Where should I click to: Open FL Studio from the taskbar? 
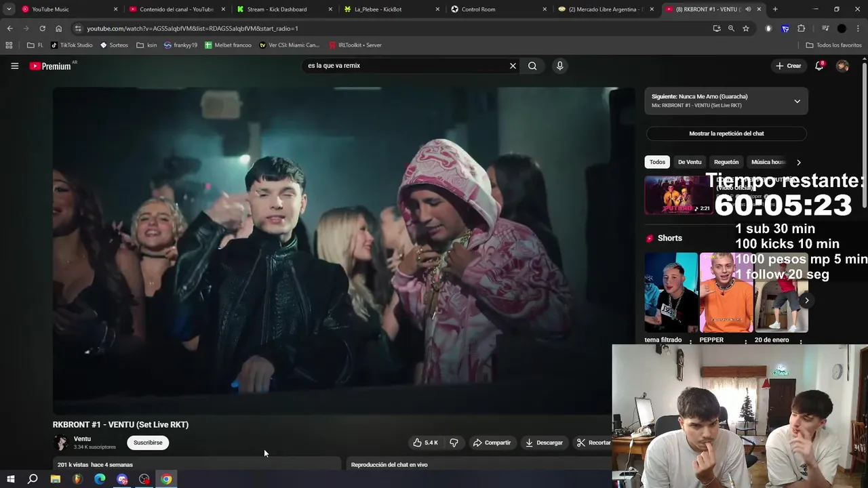pyautogui.click(x=77, y=479)
